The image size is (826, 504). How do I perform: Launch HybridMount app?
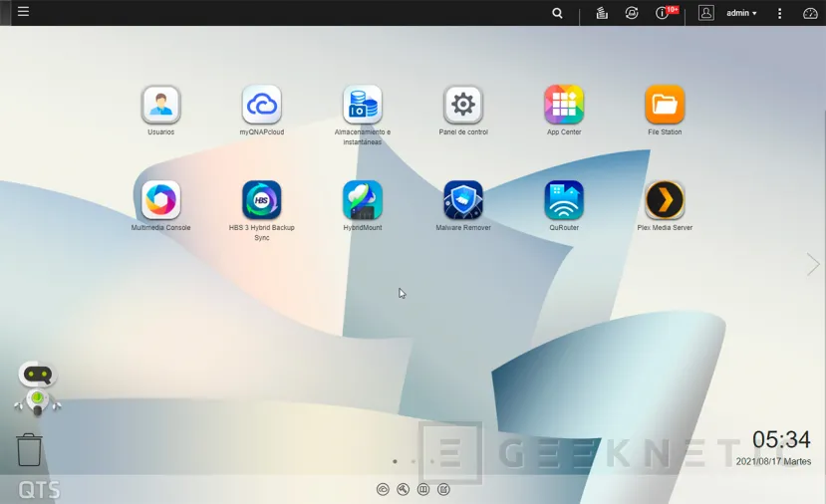(x=363, y=200)
